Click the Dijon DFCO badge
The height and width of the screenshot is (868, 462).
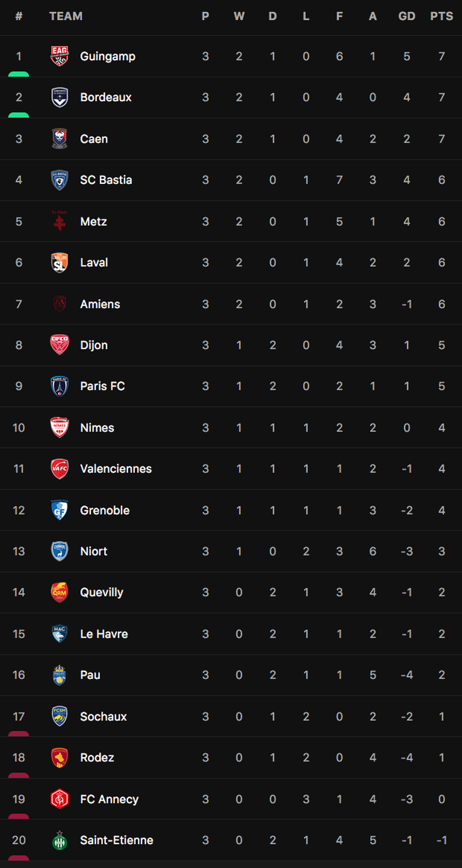[59, 345]
